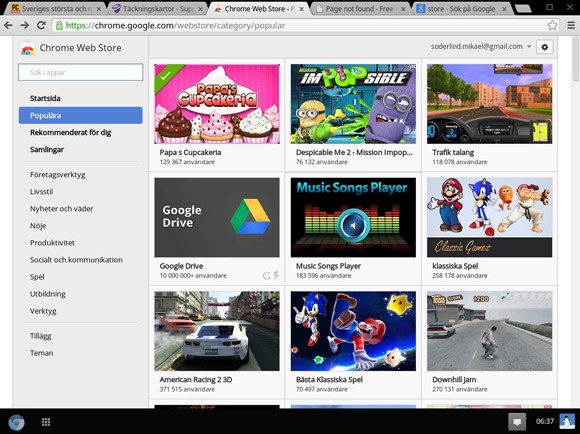Open the Google Drive app thumbnail

[217, 218]
